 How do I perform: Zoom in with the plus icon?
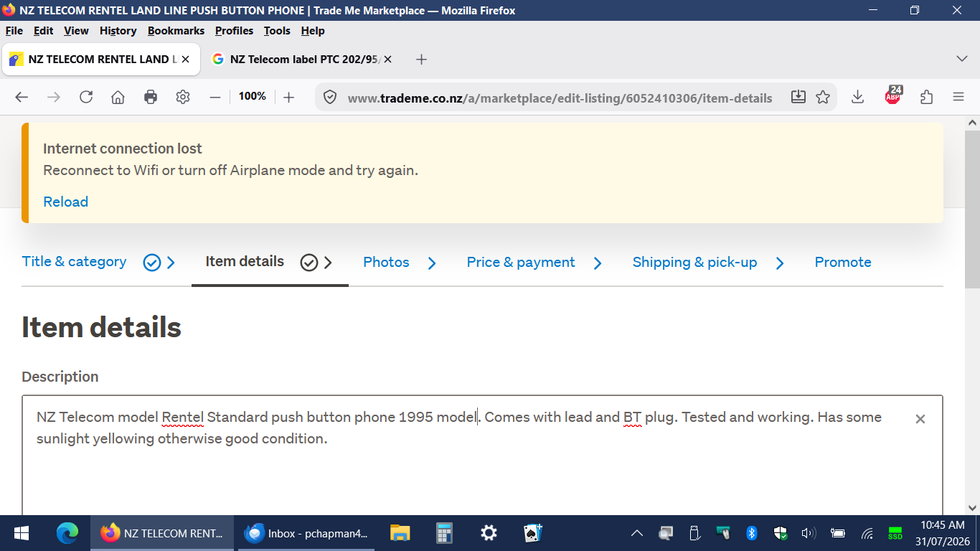(x=288, y=98)
